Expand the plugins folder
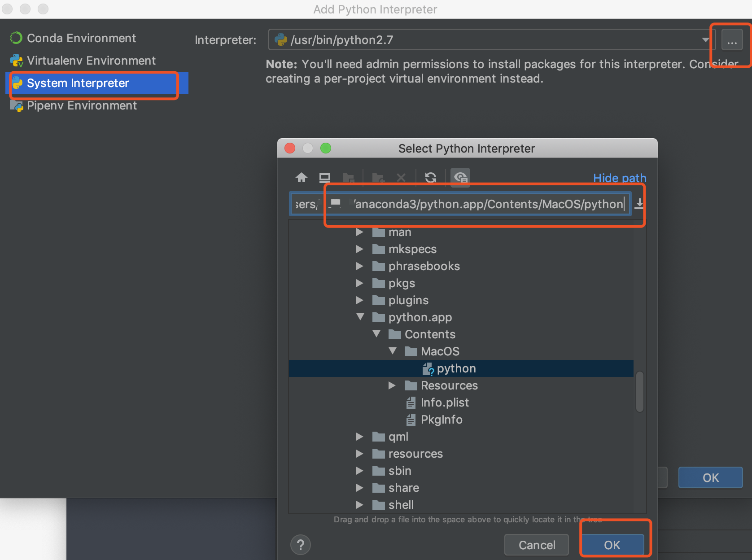 coord(359,300)
